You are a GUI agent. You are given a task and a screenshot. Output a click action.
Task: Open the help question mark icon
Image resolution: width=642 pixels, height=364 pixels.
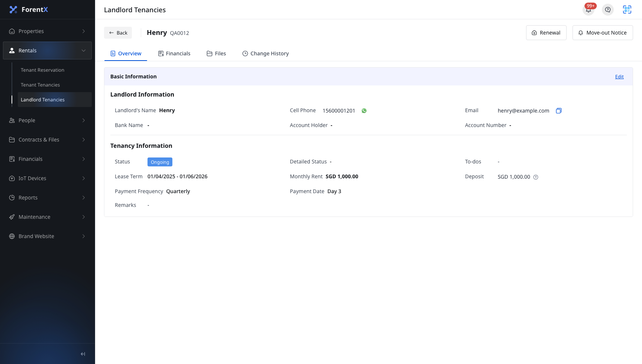(x=608, y=10)
